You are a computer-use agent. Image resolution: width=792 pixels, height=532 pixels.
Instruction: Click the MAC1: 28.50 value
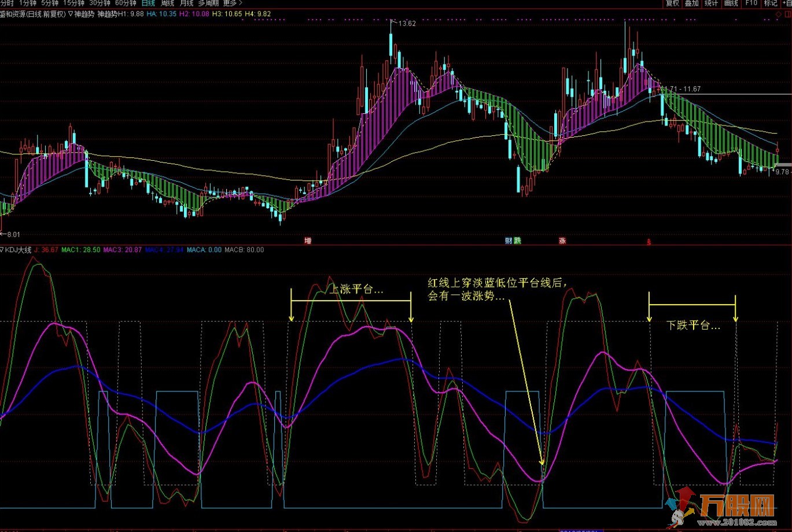[81, 250]
